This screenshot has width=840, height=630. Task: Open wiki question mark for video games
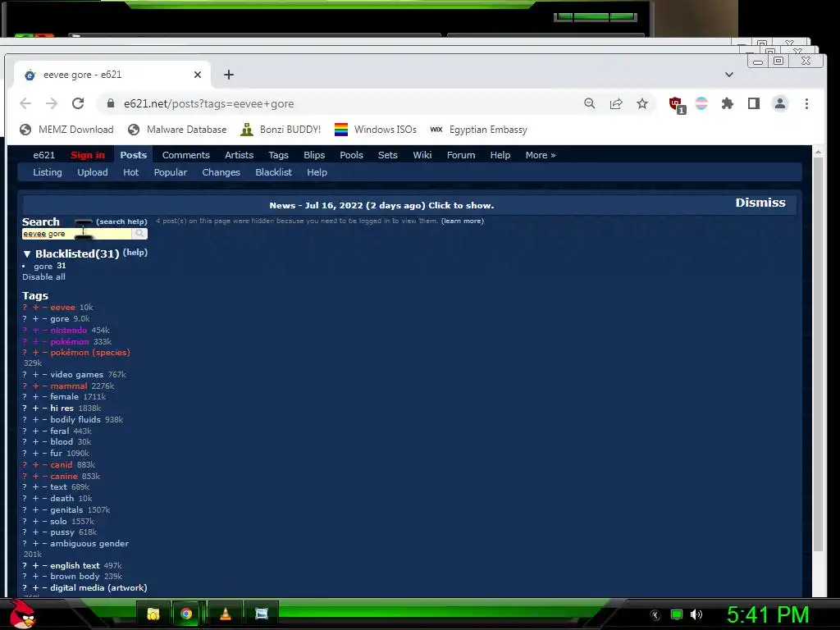pyautogui.click(x=25, y=374)
